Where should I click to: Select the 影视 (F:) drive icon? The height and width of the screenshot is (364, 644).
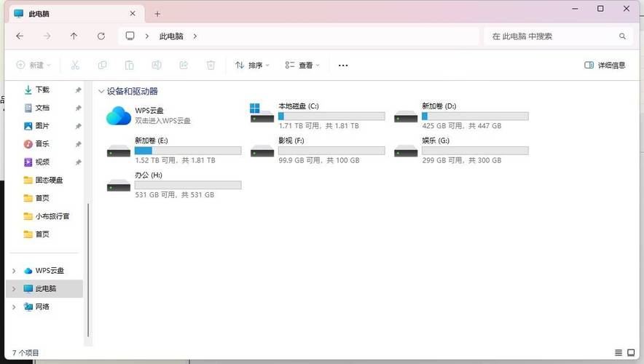point(262,151)
